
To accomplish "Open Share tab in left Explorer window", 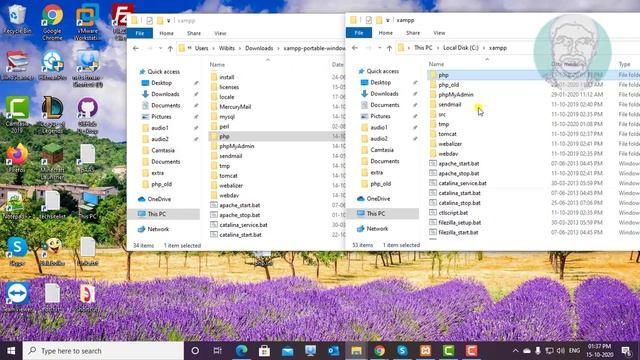I will click(x=194, y=33).
